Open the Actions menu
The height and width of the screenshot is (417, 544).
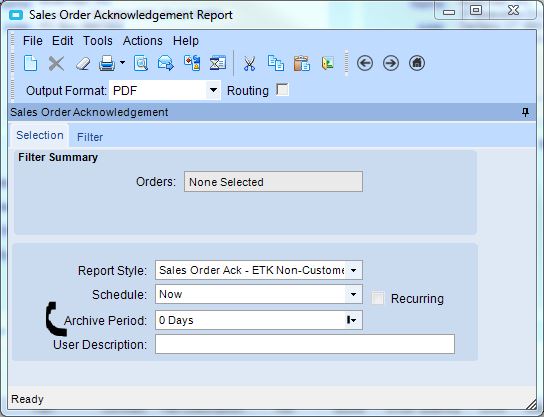(143, 41)
